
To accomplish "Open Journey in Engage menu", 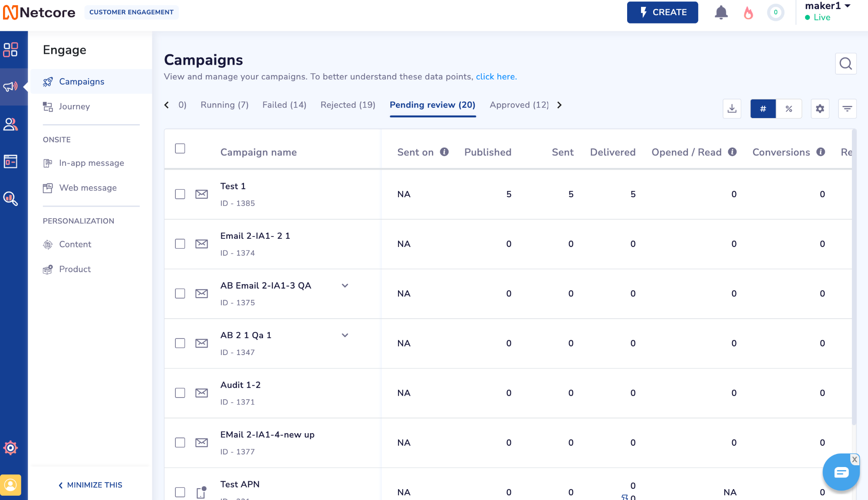I will point(74,106).
